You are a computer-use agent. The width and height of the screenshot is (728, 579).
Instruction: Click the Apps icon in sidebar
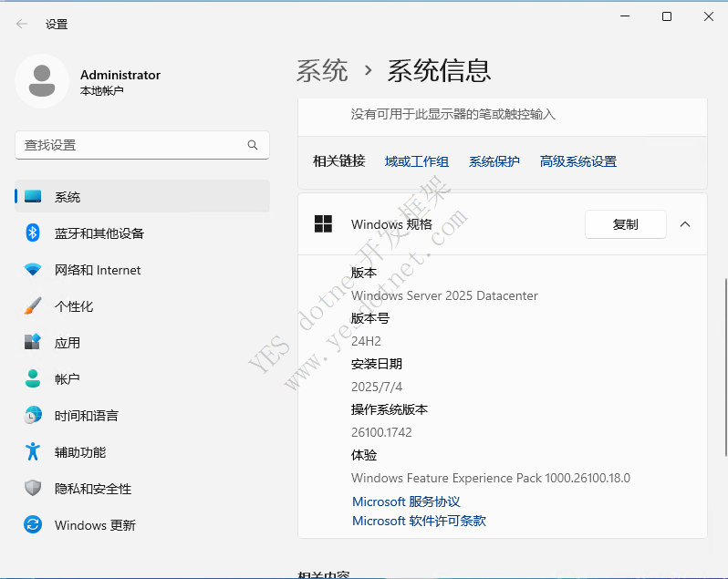(x=33, y=342)
